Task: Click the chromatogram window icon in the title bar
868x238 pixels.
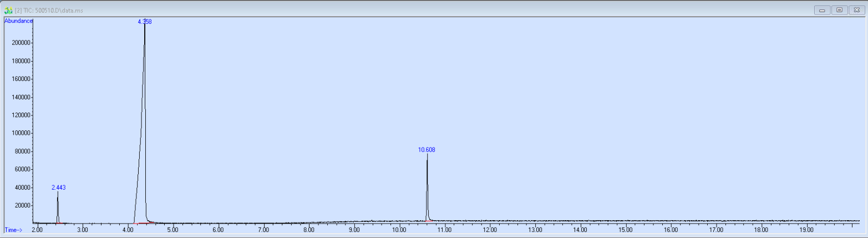Action: (8, 11)
